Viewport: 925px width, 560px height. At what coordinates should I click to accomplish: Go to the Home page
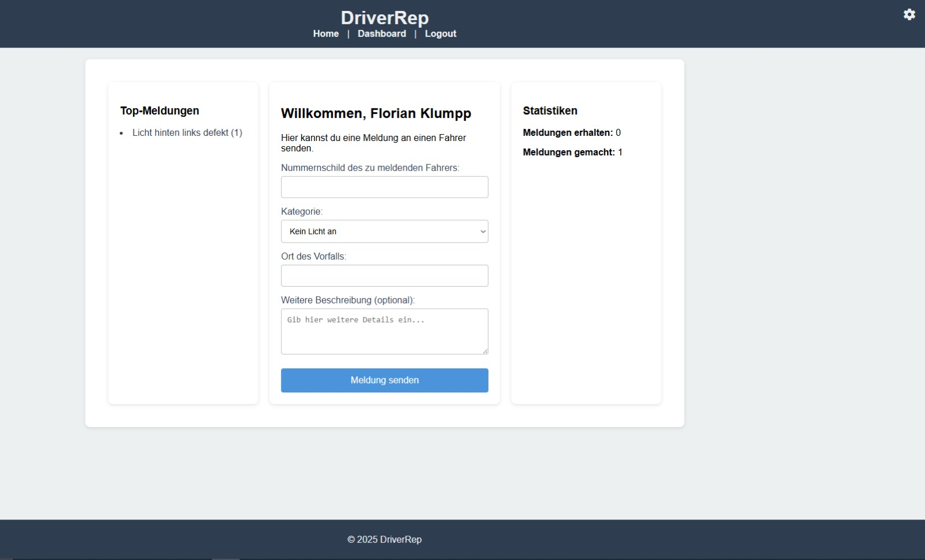pos(325,34)
